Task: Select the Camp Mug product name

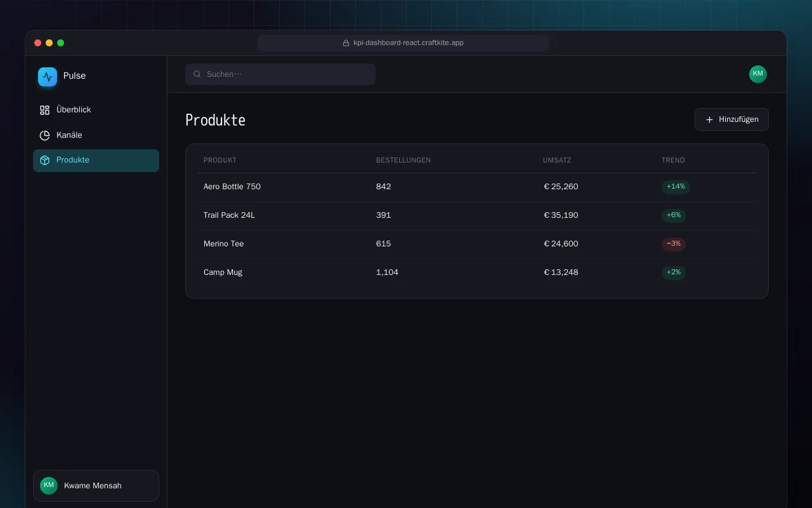Action: (x=223, y=272)
